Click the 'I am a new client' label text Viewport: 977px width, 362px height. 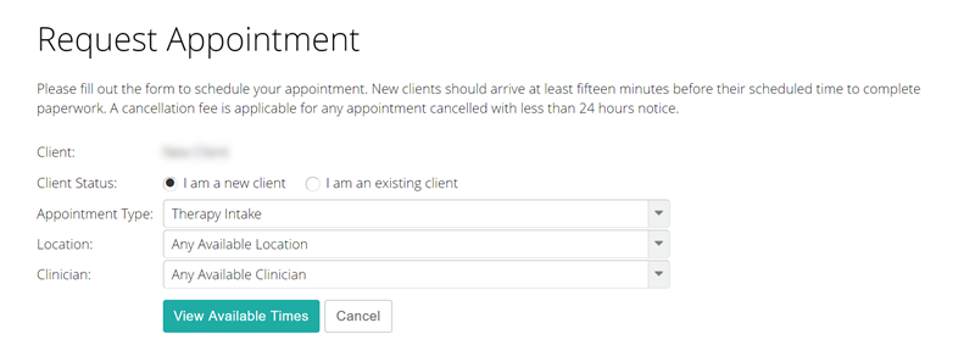tap(234, 183)
